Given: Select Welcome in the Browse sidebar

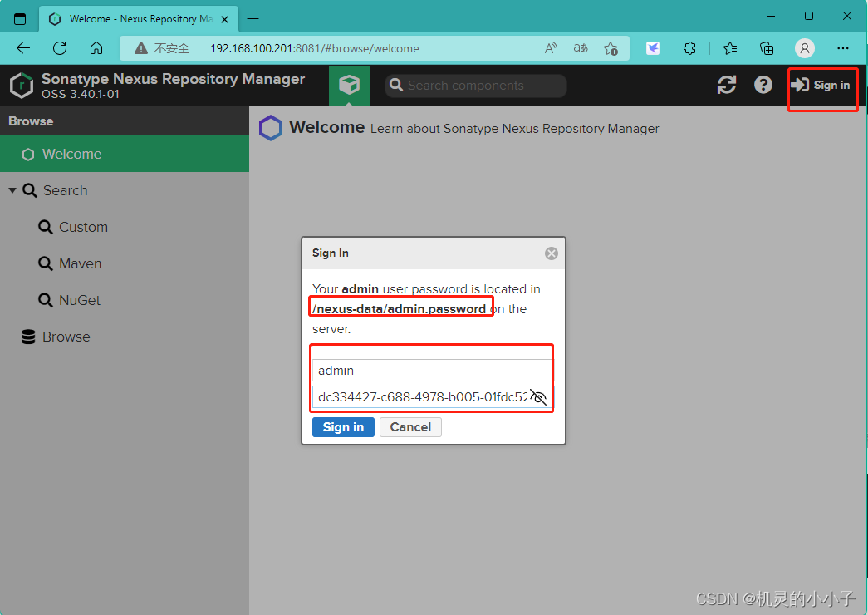Looking at the screenshot, I should pyautogui.click(x=125, y=154).
